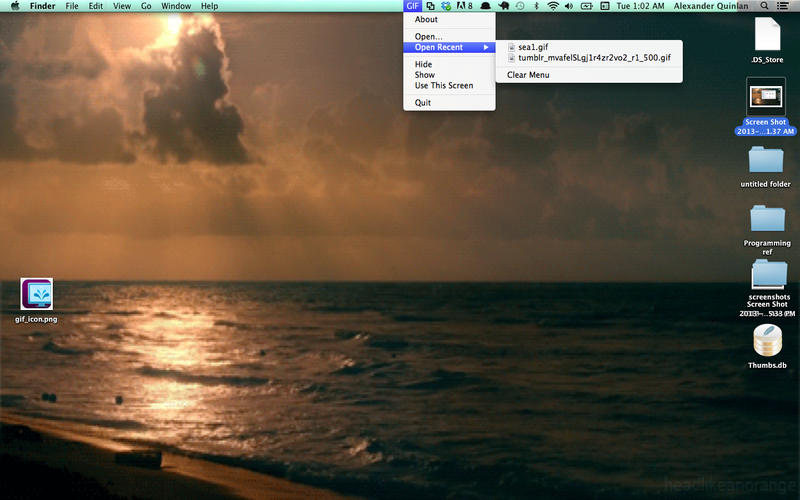Click the hat-shaped menu bar icon
Image resolution: width=800 pixels, height=500 pixels.
(x=485, y=6)
